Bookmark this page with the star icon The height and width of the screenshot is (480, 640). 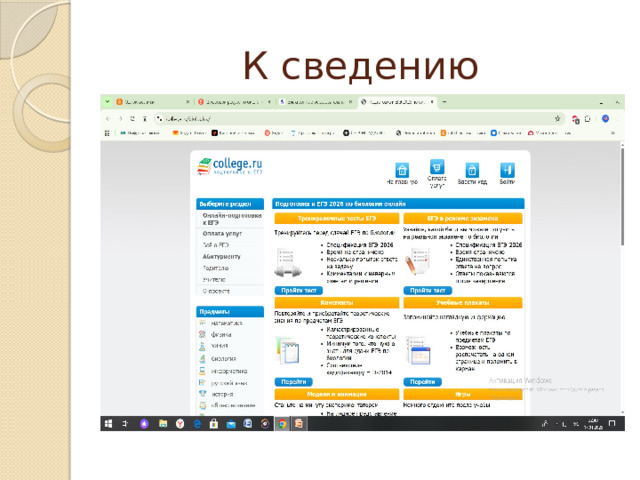(x=557, y=119)
